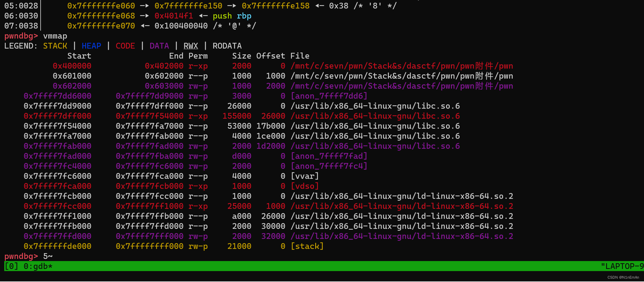Click end address 0x7ffff7f54000 of libc code
This screenshot has height=282, width=644.
[x=150, y=116]
